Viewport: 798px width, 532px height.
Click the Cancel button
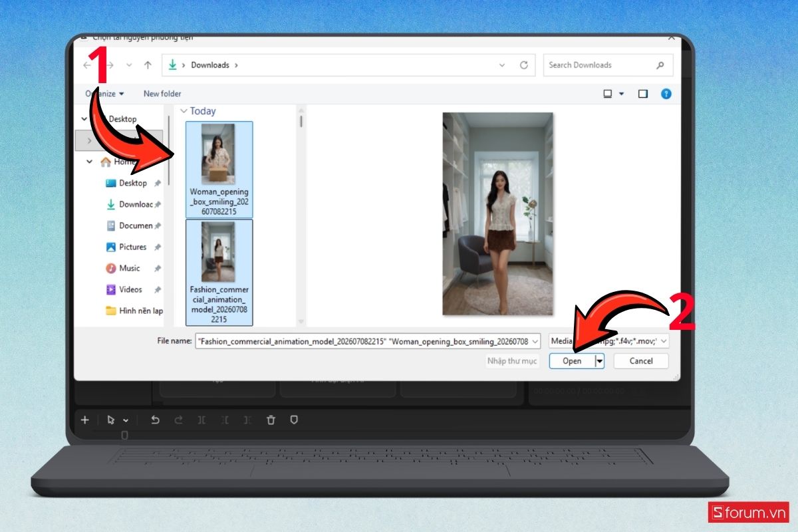641,361
